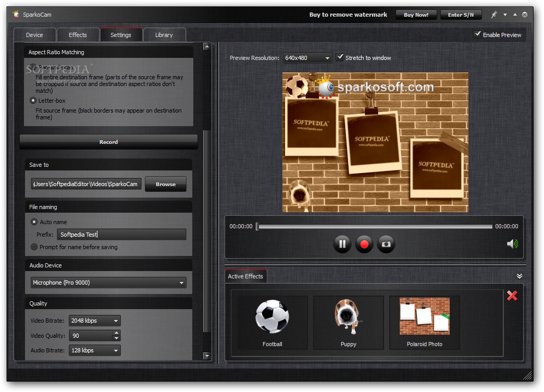Viewport: 544px width, 392px height.
Task: Select the Puppy active effect
Action: (x=348, y=323)
